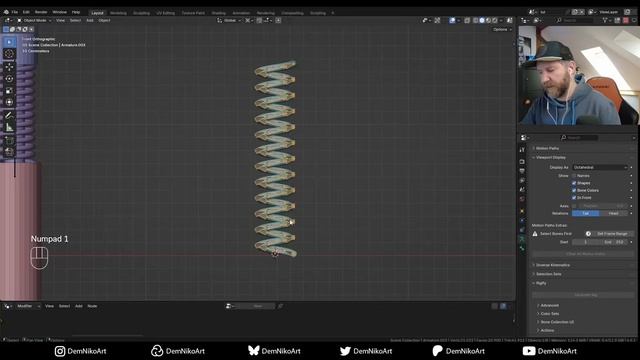
Task: Open the Object properties tab
Action: [x=522, y=211]
